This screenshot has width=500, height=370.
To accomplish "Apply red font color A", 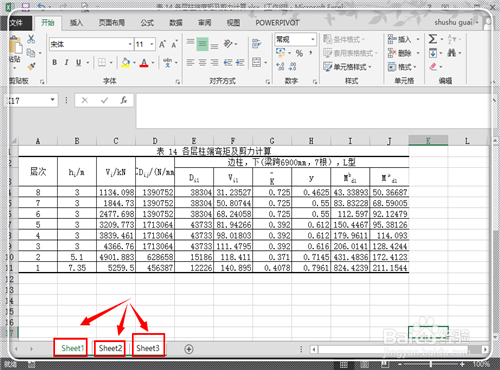I will (x=144, y=62).
